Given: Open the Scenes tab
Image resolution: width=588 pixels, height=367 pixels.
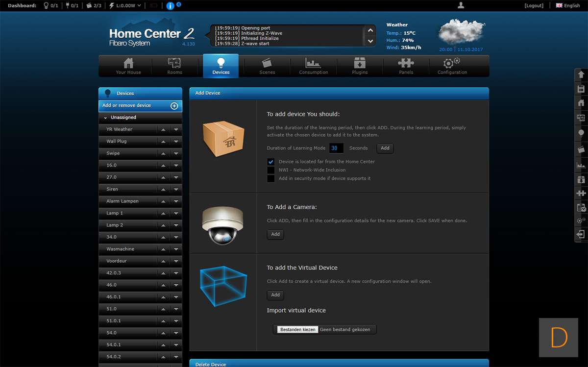Looking at the screenshot, I should [x=267, y=66].
